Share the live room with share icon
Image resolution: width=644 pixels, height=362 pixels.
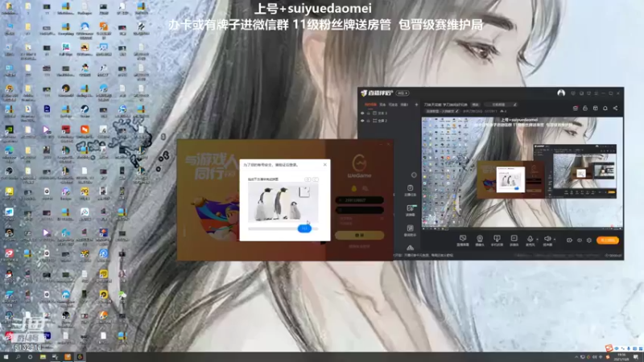(615, 108)
